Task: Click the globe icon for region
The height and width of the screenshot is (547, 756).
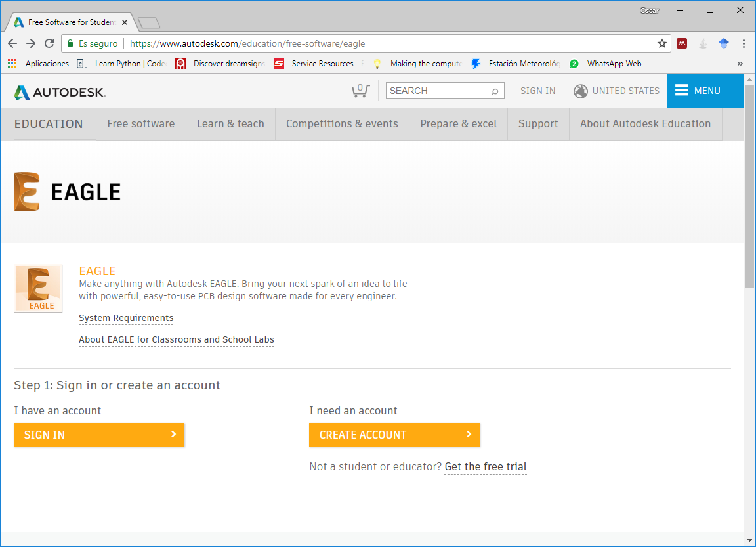Action: click(x=580, y=91)
